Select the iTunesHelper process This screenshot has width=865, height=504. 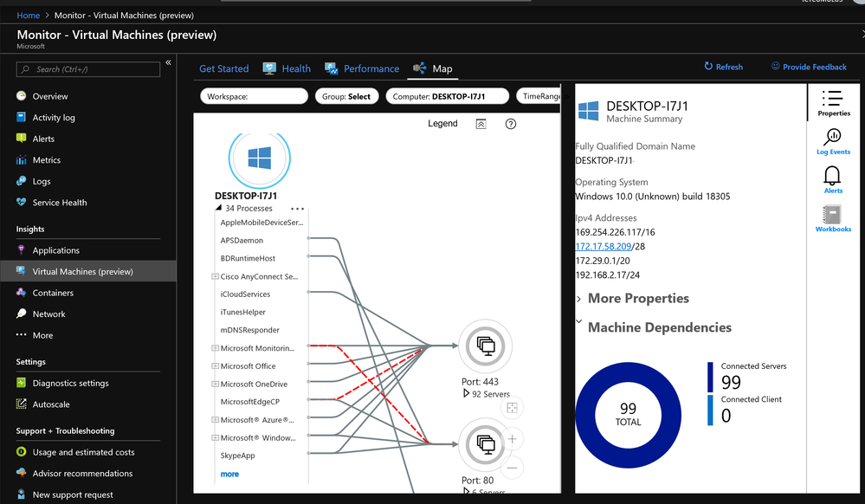[x=242, y=312]
